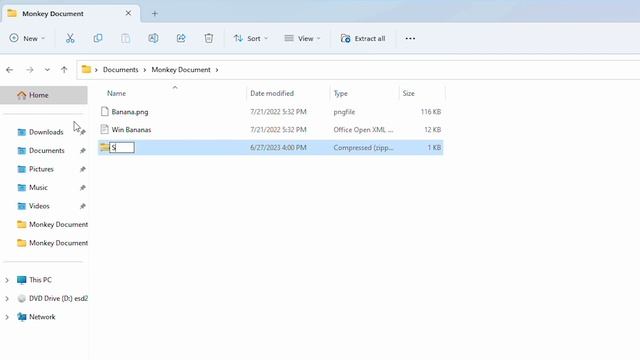640x360 pixels.
Task: Unpin Music using its pin icon
Action: (x=82, y=188)
